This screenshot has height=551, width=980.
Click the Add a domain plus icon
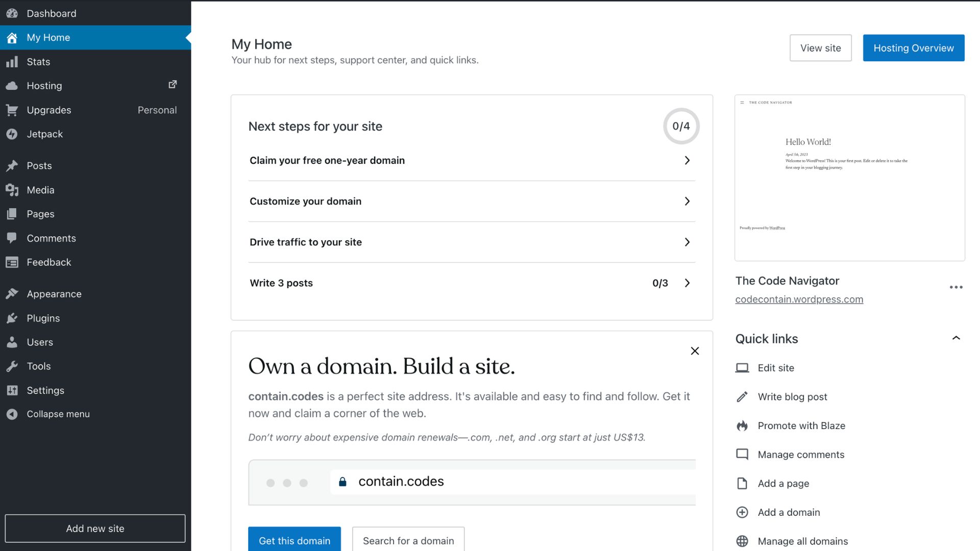point(742,512)
